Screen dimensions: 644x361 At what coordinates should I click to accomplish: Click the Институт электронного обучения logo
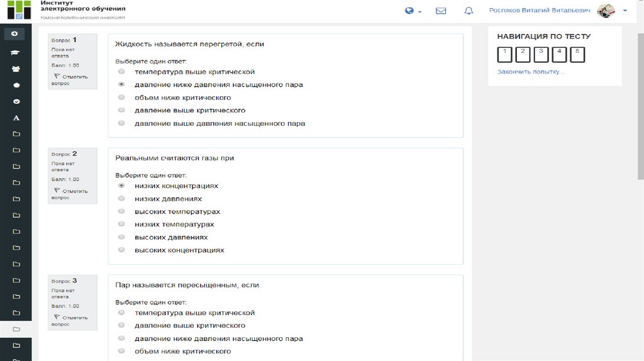point(67,10)
